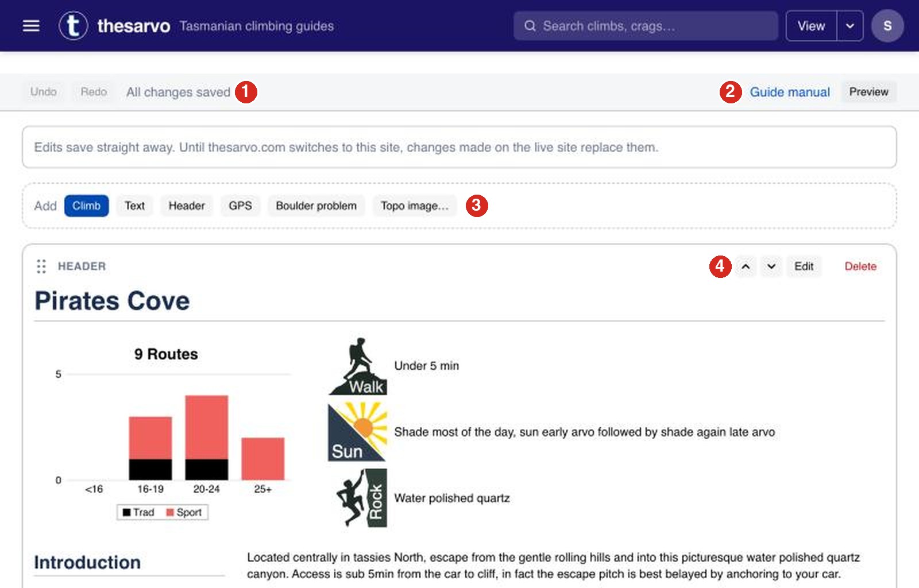Delete the Pirates Cove header block
Screen dimensions: 919x588
[860, 266]
